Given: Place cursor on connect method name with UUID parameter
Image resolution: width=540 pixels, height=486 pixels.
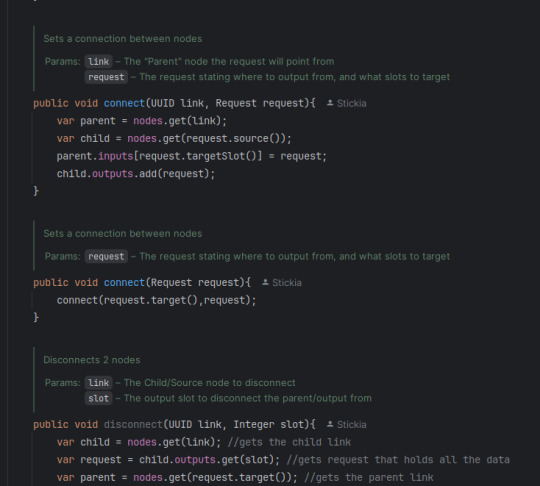Looking at the screenshot, I should [x=124, y=103].
